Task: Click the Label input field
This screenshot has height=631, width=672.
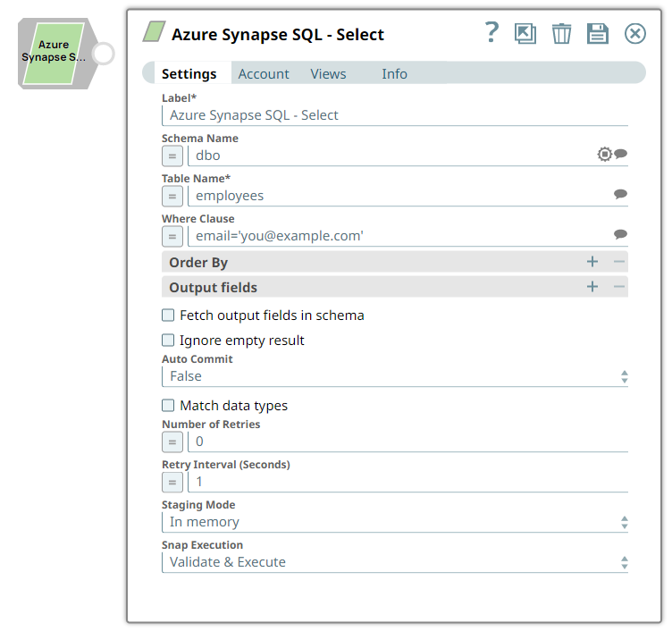Action: coord(395,115)
